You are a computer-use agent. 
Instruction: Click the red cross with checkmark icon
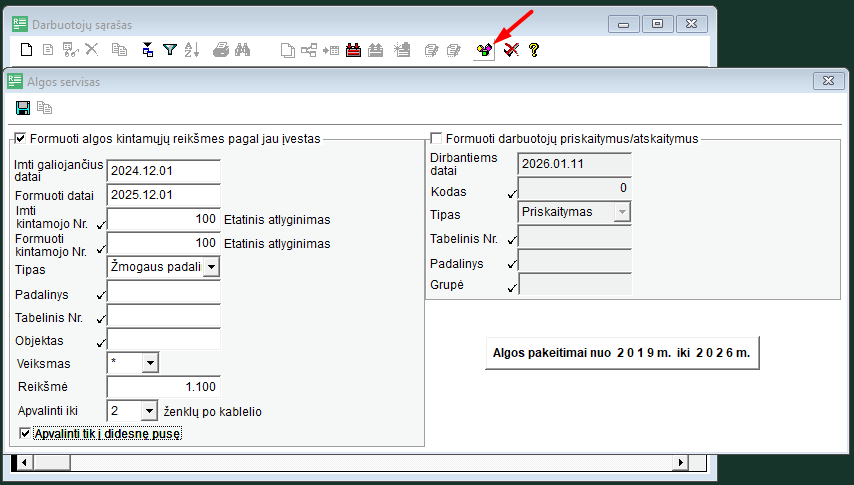[x=511, y=51]
